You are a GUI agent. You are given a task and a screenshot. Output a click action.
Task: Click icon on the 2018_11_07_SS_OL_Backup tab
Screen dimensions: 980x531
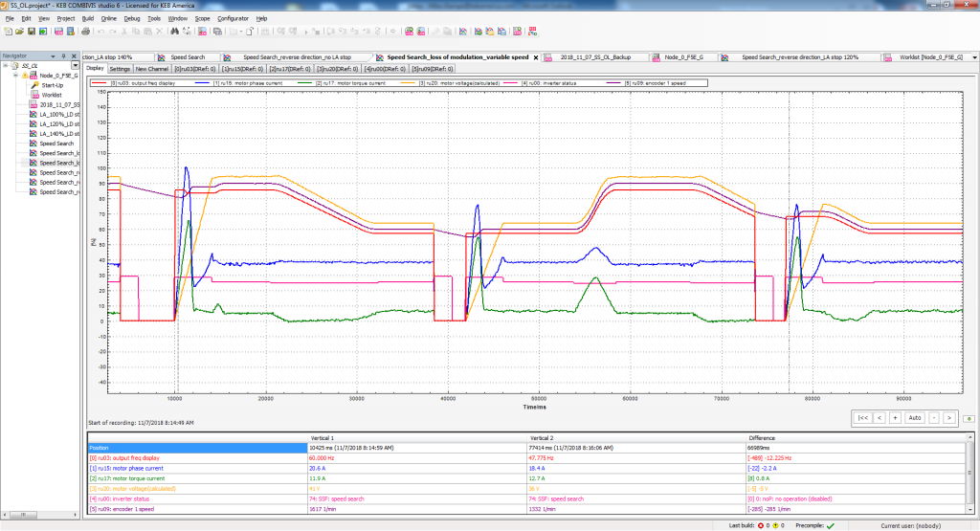[x=548, y=57]
